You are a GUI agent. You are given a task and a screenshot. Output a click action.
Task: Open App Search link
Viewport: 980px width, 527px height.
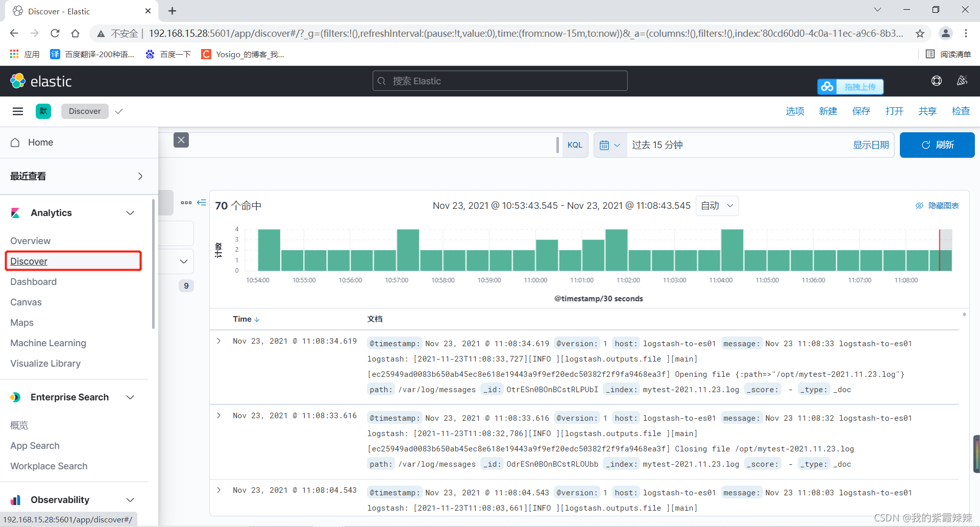pyautogui.click(x=35, y=446)
